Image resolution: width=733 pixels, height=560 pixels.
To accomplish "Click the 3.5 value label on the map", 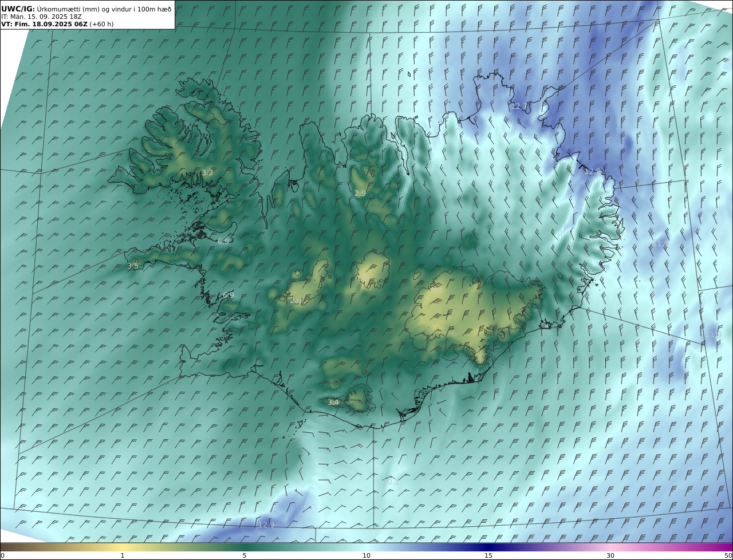I will (133, 266).
